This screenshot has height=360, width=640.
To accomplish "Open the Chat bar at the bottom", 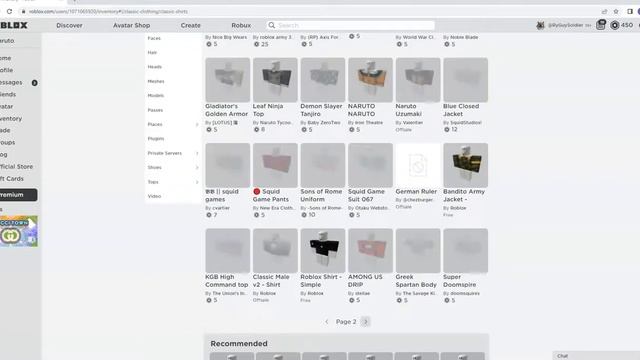I will coord(596,356).
